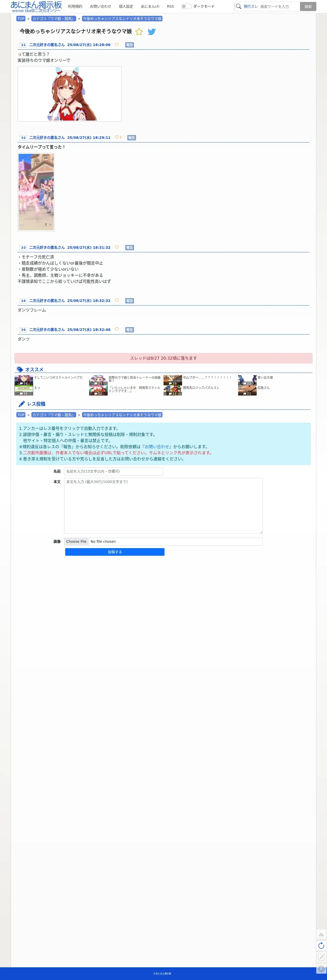Viewport: 327px width, 980px height.
Task: Report post 1 with 報告 button
Action: (x=130, y=45)
